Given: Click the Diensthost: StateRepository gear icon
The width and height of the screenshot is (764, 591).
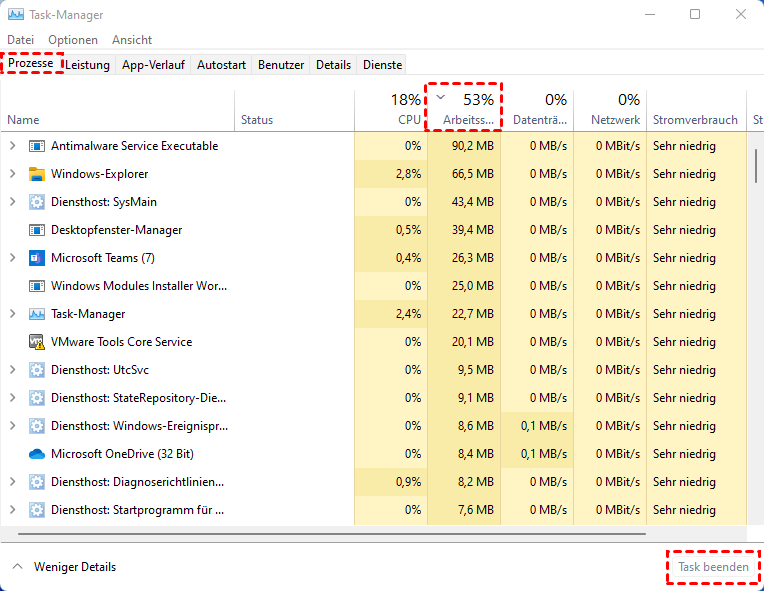Looking at the screenshot, I should (37, 398).
